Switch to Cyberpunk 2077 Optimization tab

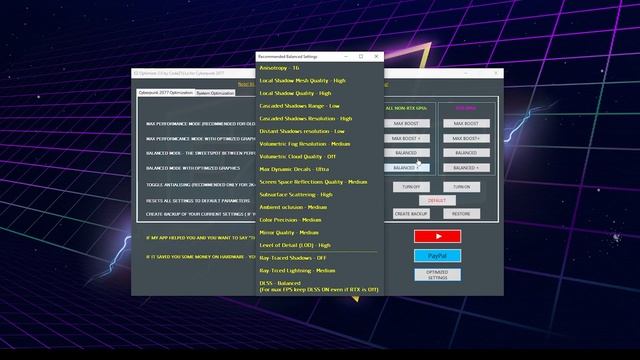[165, 93]
